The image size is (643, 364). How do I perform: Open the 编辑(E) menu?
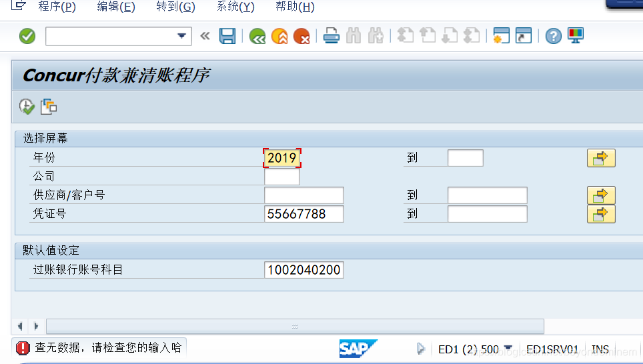coord(116,7)
